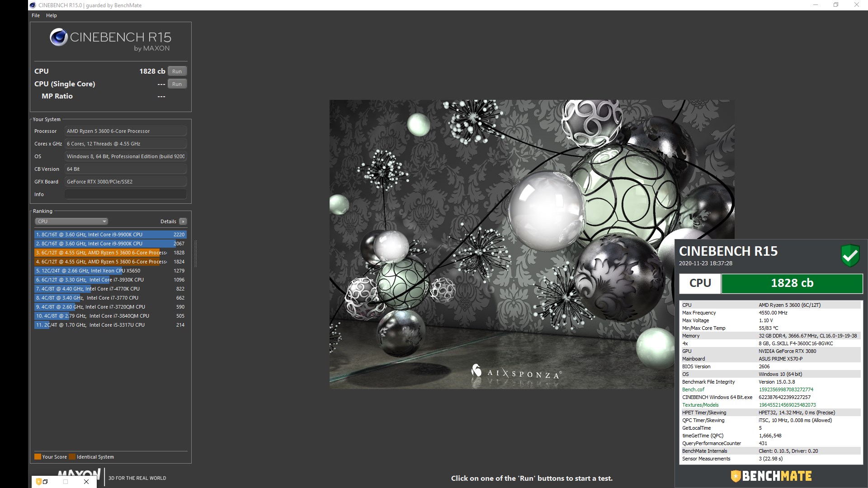The image size is (868, 488).
Task: Select ranking entry Intel Core i7-3930K
Action: click(110, 280)
